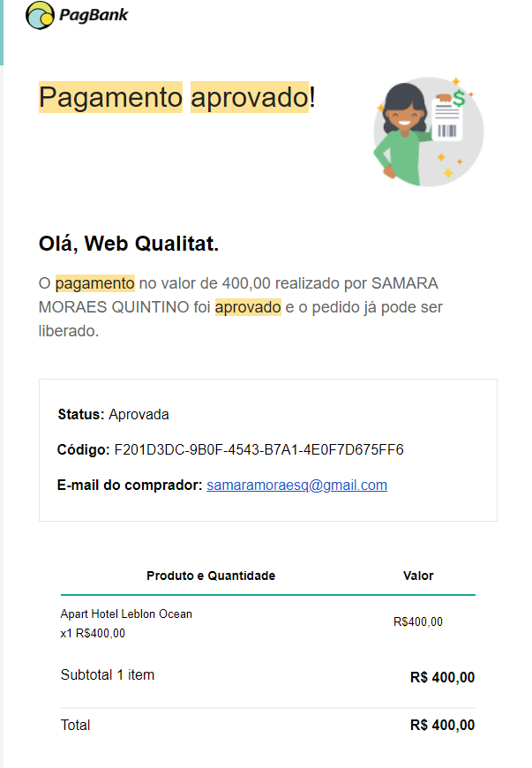The image size is (532, 768).
Task: Click the highlighted word 'pagamento' in message
Action: 95,283
